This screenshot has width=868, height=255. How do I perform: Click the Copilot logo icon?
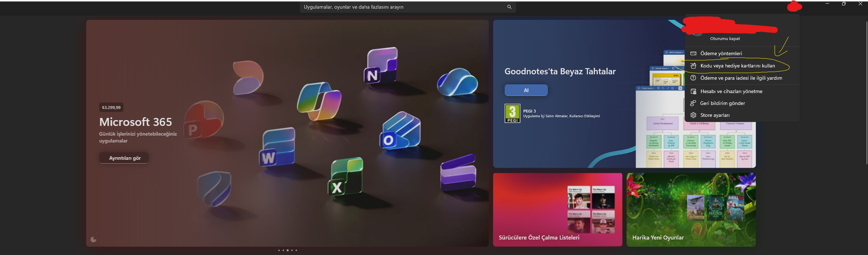click(319, 101)
